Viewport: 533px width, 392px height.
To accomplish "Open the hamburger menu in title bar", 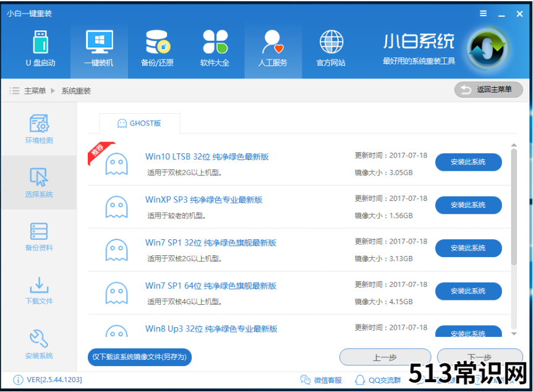I will click(x=483, y=14).
